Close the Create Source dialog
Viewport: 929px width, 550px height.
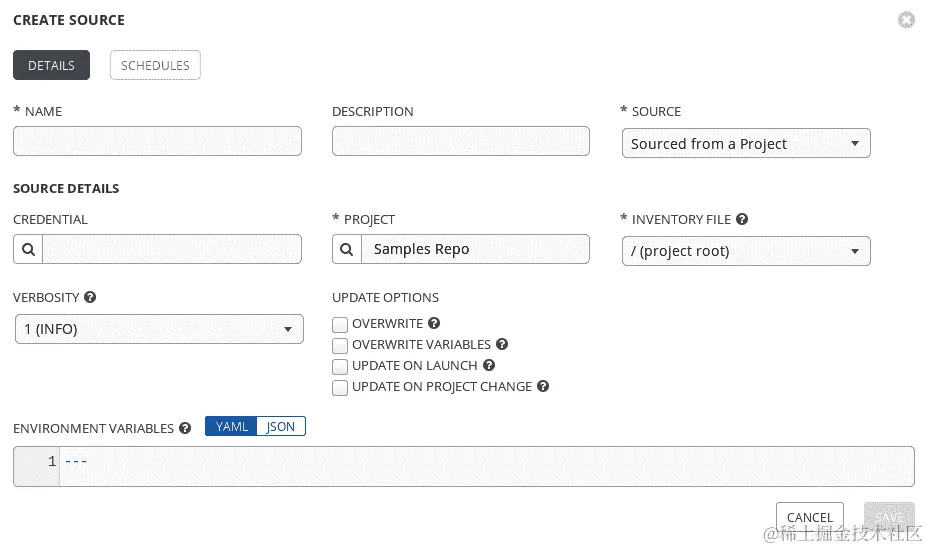click(906, 20)
